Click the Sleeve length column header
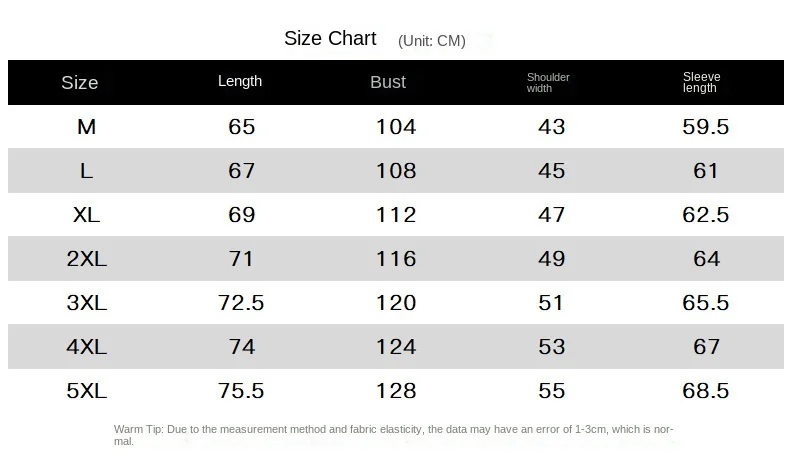The height and width of the screenshot is (474, 790). [x=701, y=82]
